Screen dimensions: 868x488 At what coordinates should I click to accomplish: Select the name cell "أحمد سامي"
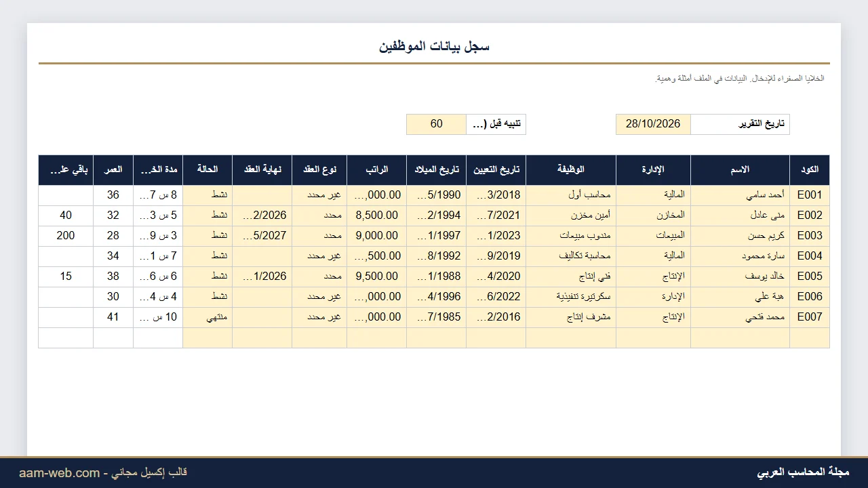point(740,195)
